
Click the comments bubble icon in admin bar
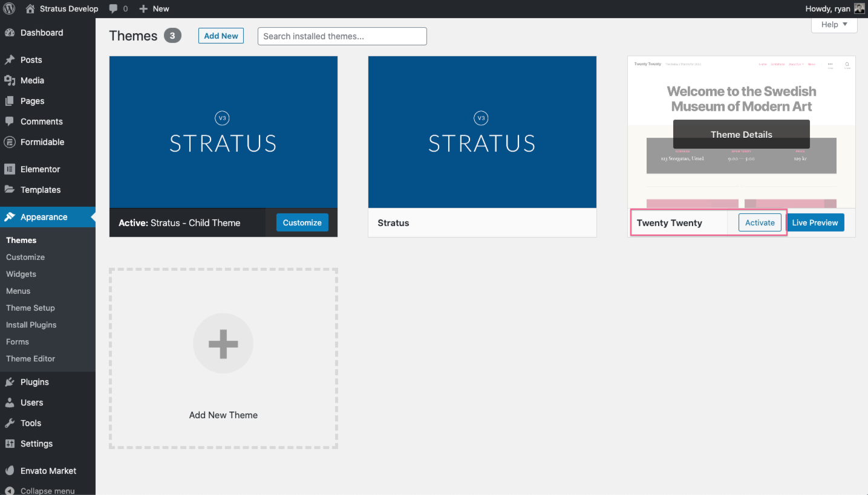pyautogui.click(x=113, y=9)
